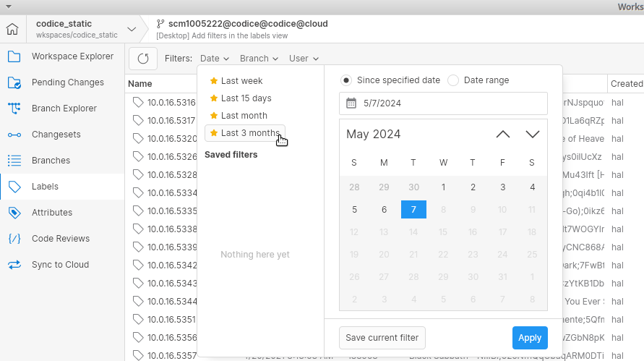
Task: Click the tag icon of label 10.0.16.5326
Action: tap(138, 157)
